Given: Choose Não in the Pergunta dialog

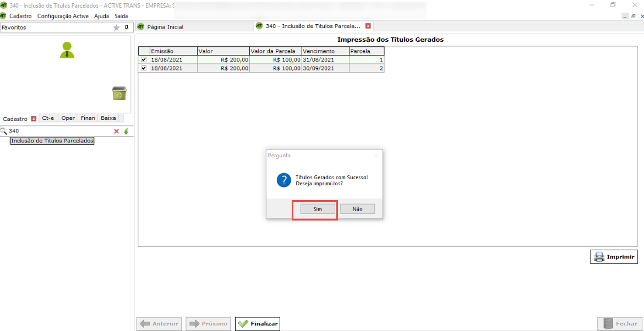Looking at the screenshot, I should tap(357, 209).
